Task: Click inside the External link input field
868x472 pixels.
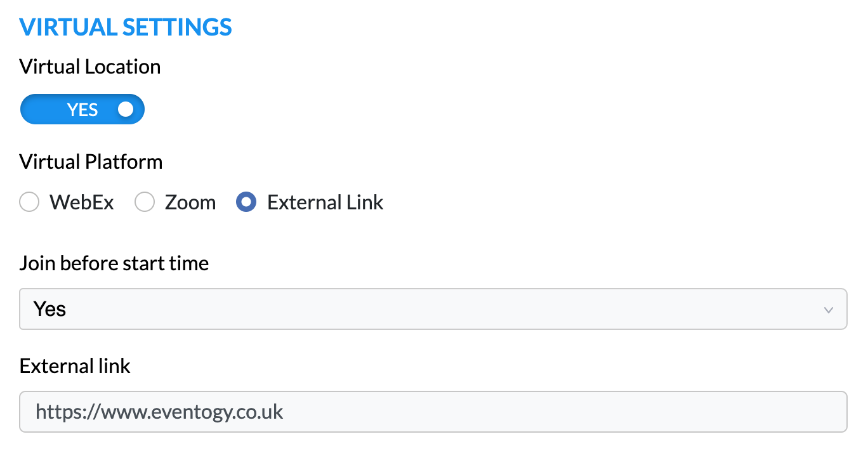Action: [433, 412]
